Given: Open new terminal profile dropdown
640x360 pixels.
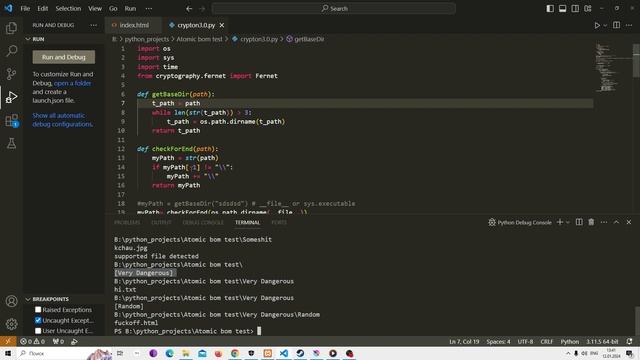Looking at the screenshot, I should [568, 222].
